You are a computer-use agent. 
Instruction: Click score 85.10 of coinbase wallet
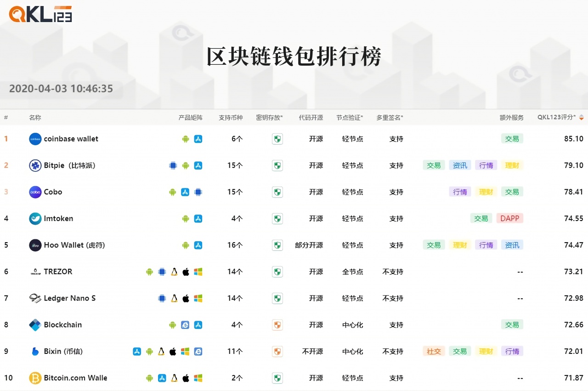[x=574, y=139]
